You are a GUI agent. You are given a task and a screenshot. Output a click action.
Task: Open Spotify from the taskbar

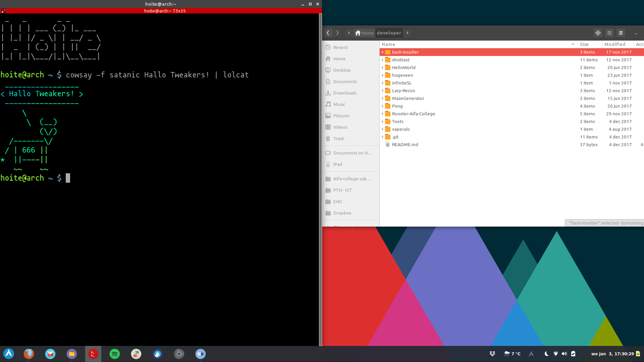[x=115, y=354]
